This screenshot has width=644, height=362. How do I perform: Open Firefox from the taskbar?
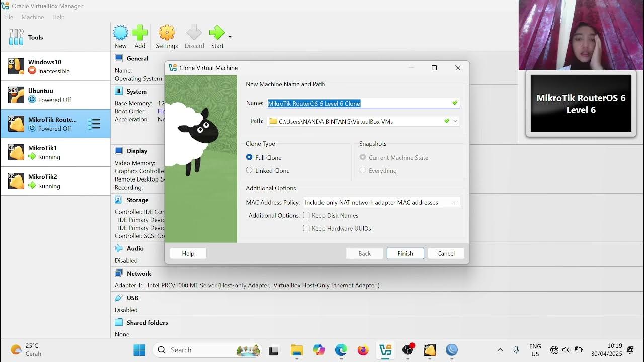(363, 350)
